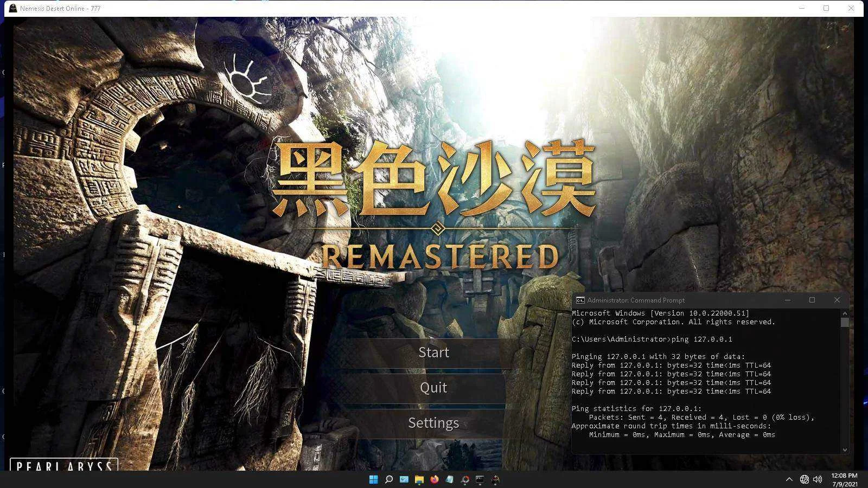This screenshot has height=488, width=868.
Task: Click the light-blue notepad icon on the taskbar
Action: 449,479
